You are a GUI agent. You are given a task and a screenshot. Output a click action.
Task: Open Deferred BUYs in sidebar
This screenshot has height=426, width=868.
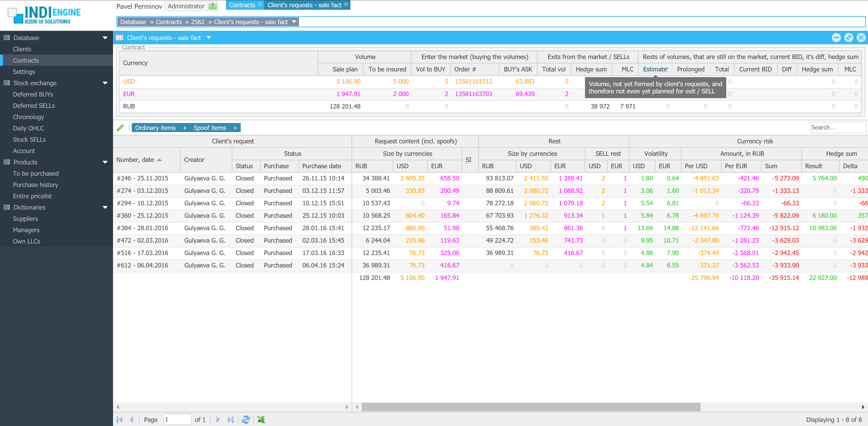[x=33, y=94]
